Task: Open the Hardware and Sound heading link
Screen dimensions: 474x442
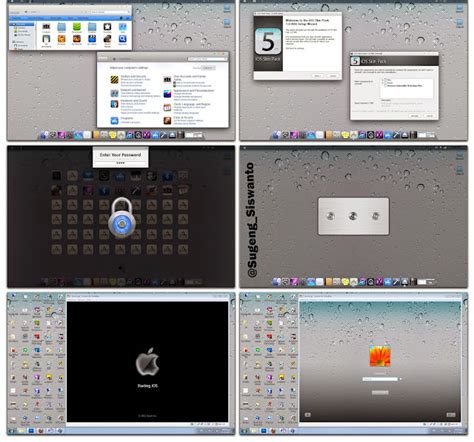Action: click(134, 100)
